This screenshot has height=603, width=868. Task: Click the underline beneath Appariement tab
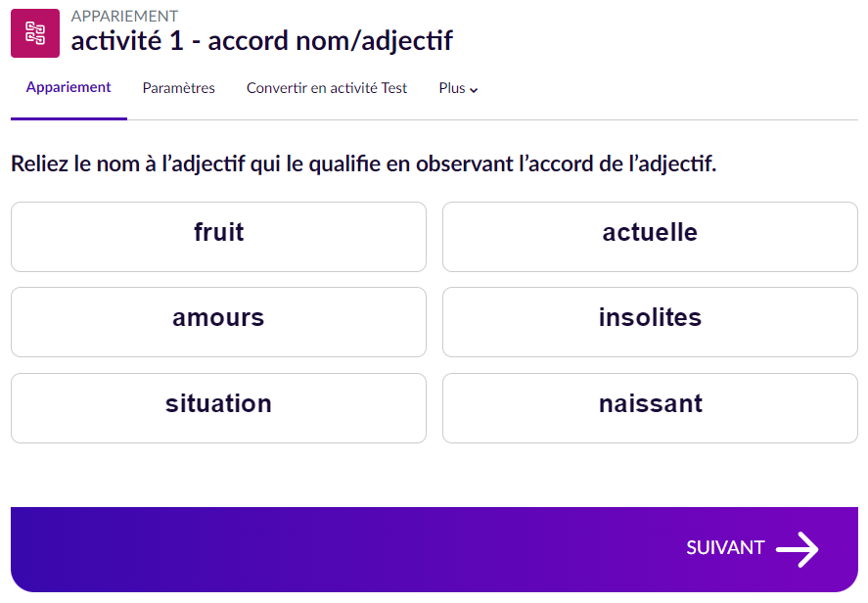(x=69, y=118)
